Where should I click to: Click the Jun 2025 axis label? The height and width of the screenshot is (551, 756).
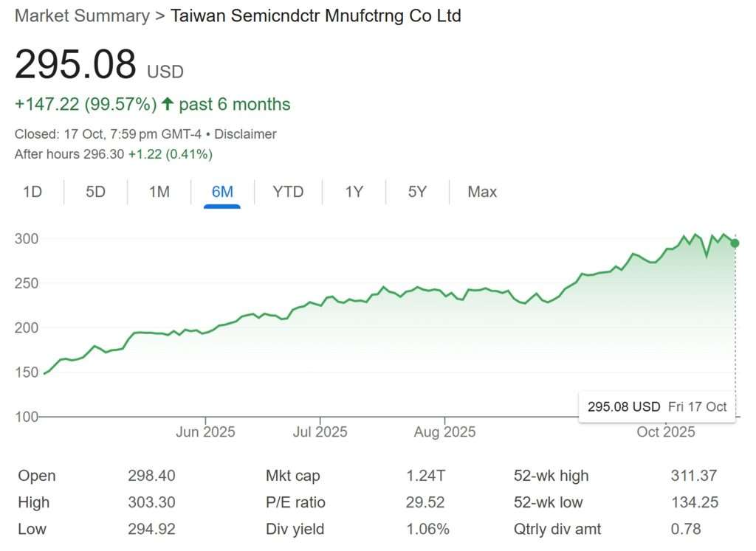[x=205, y=432]
